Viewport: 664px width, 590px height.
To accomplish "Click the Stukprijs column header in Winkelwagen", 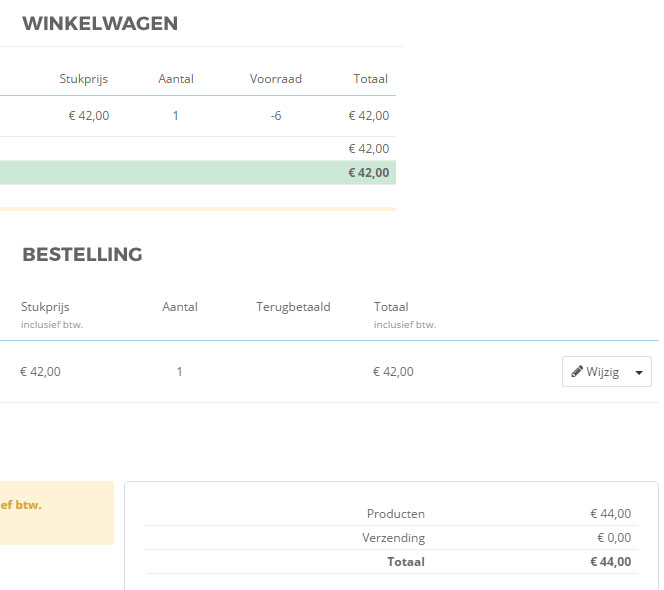I will (x=84, y=79).
